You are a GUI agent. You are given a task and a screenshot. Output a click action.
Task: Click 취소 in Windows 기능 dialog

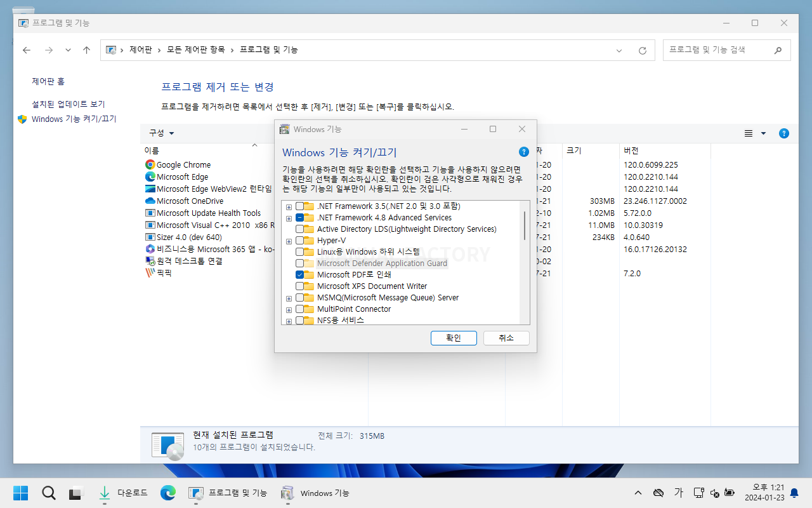click(x=506, y=338)
